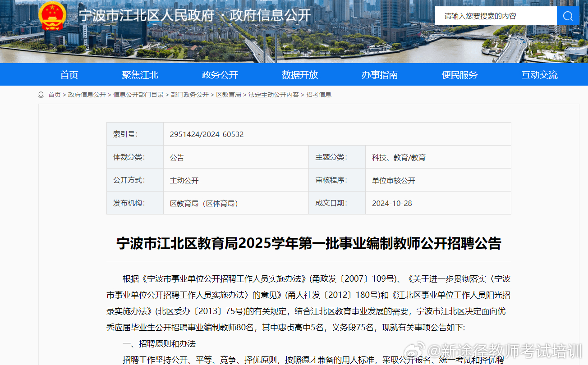Screen dimensions: 588x365
Task: Click 区教育局（区体育局）value cell
Action: (236, 203)
